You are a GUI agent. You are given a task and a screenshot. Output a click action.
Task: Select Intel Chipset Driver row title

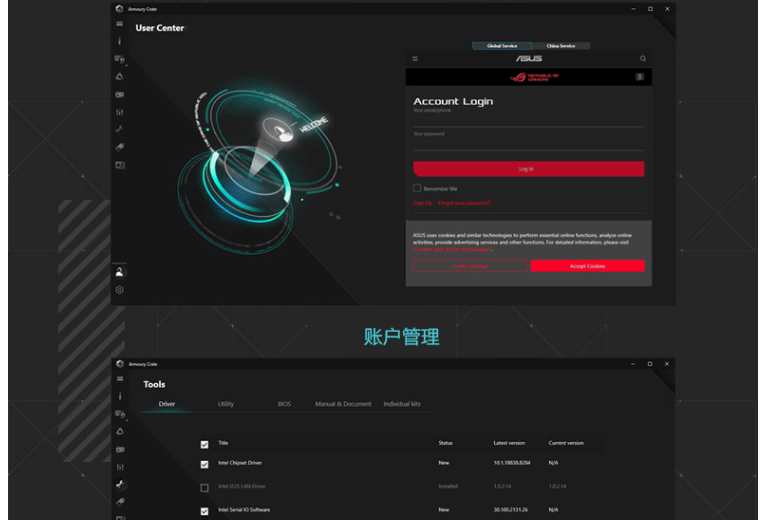click(240, 463)
